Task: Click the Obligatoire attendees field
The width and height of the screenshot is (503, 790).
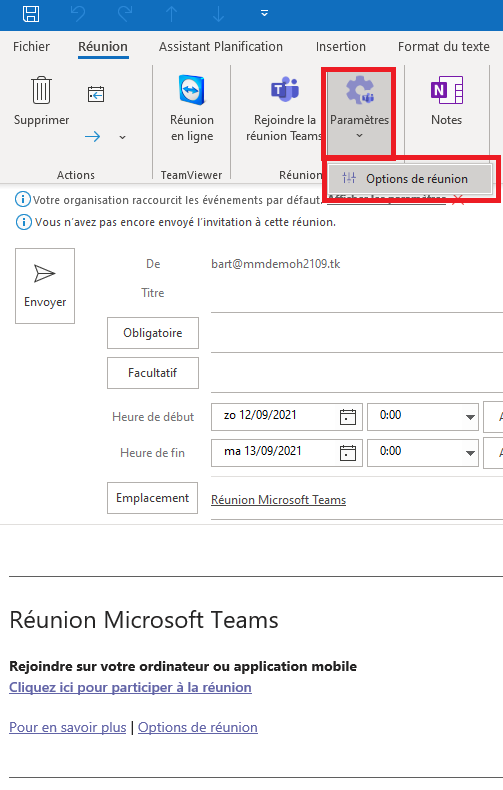Action: (357, 336)
